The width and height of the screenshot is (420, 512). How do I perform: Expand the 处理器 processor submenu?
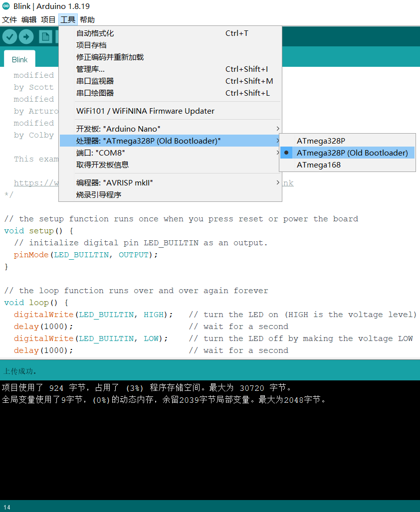click(170, 141)
